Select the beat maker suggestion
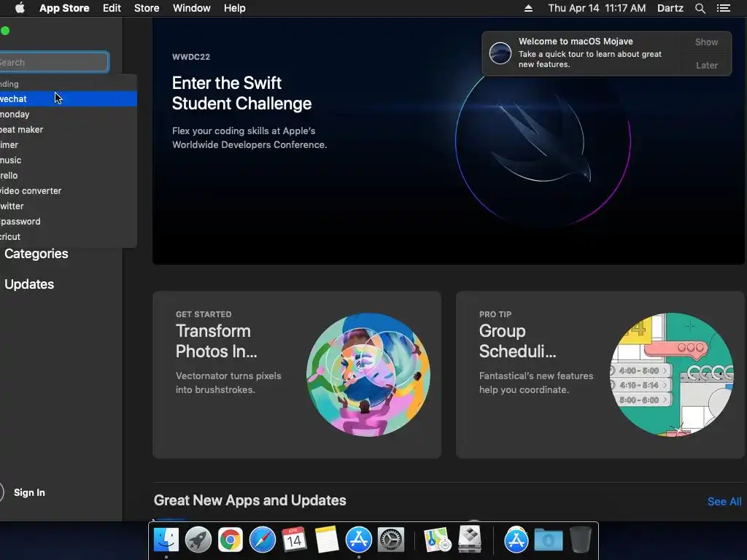The image size is (747, 560). [68, 130]
